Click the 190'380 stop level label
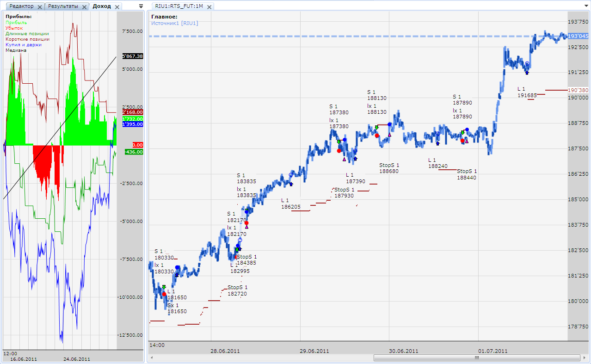Screen dimensions: 591x364 578,90
